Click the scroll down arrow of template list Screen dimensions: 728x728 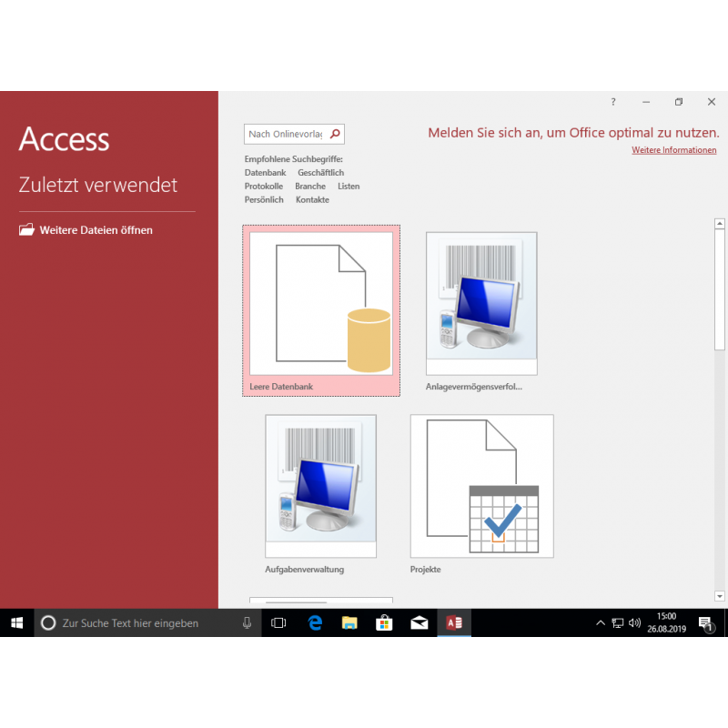tap(720, 596)
